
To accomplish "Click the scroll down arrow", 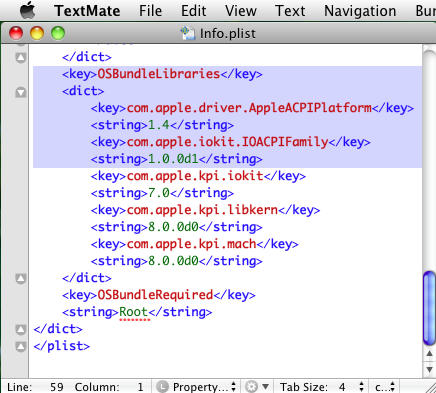I will (429, 369).
